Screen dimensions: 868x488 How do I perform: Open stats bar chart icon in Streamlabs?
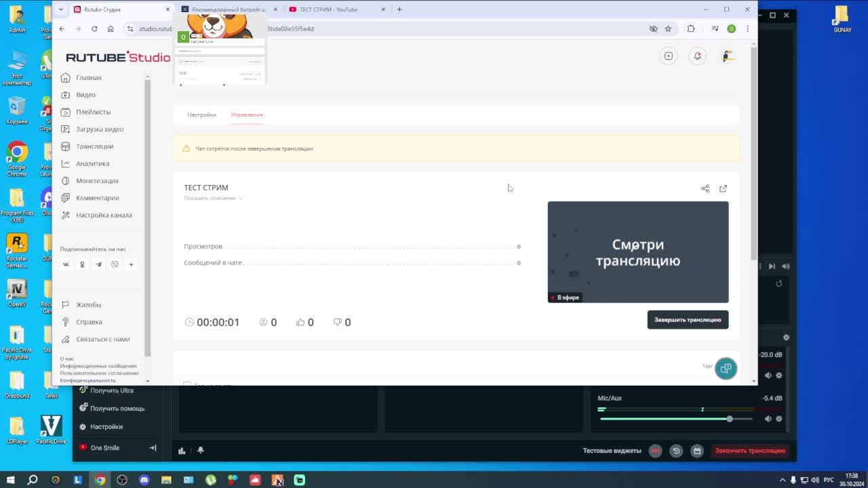[x=182, y=451]
